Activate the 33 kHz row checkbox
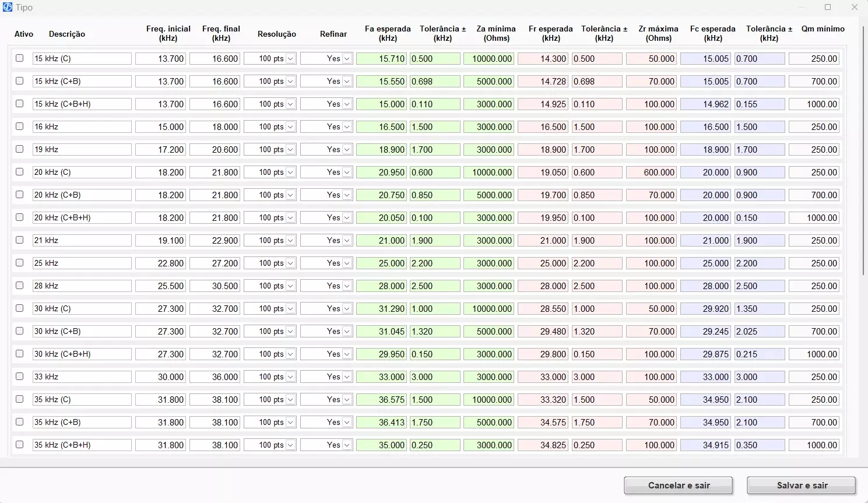 click(20, 377)
